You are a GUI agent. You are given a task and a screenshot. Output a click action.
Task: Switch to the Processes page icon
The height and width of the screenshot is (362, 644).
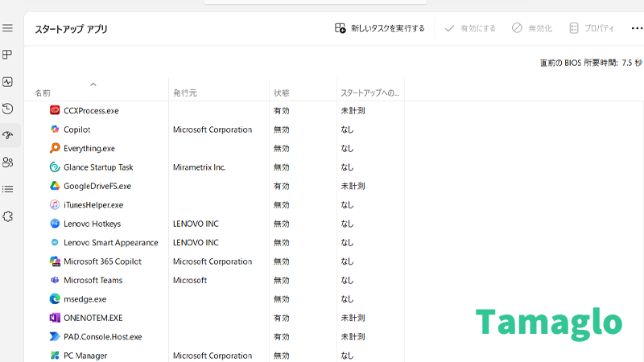click(7, 55)
